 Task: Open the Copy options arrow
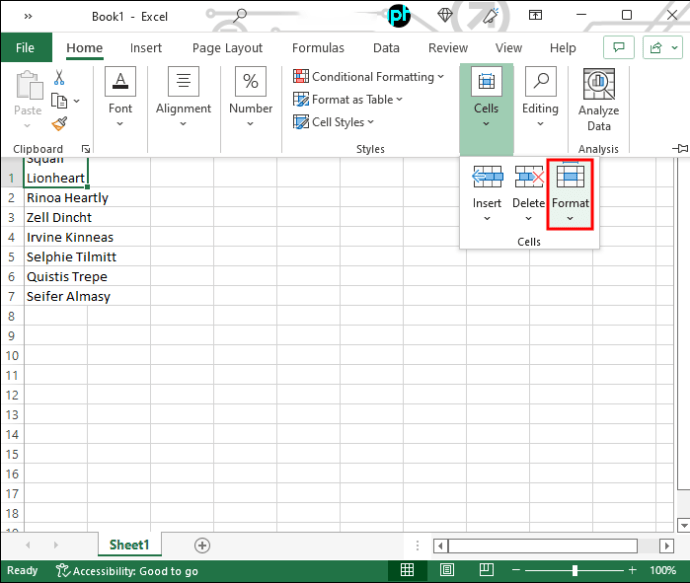pyautogui.click(x=77, y=101)
